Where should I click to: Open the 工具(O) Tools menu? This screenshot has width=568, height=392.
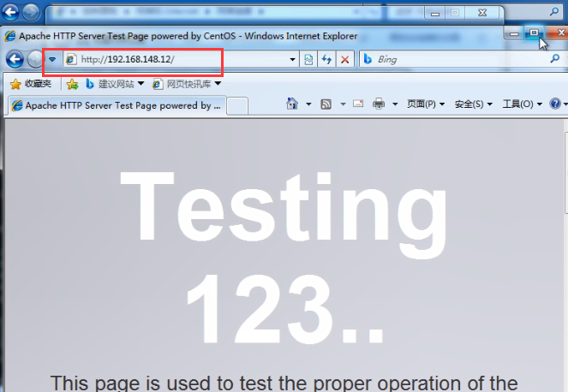(x=523, y=104)
